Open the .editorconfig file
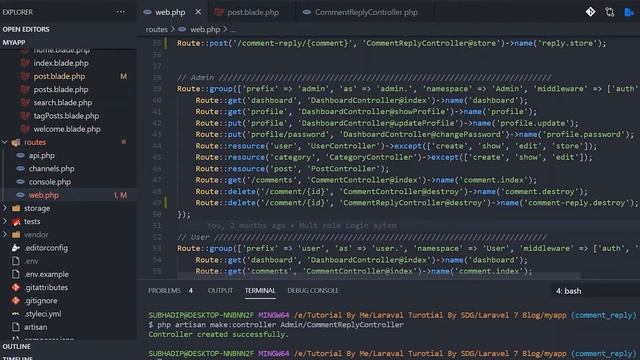Viewport: 640px width, 360px height. point(46,248)
